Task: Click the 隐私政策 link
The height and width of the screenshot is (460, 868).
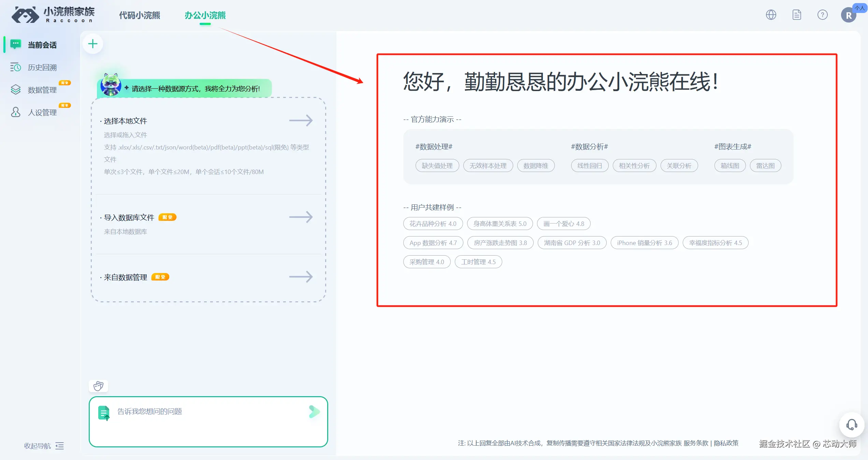Action: click(726, 443)
